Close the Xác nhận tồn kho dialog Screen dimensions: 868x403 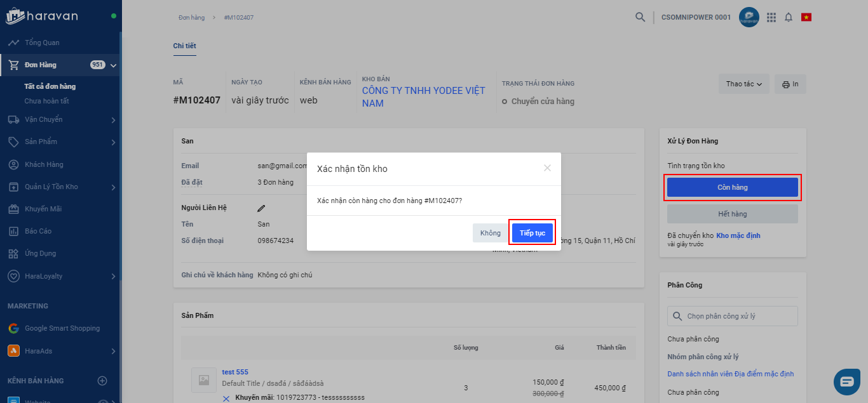(547, 168)
